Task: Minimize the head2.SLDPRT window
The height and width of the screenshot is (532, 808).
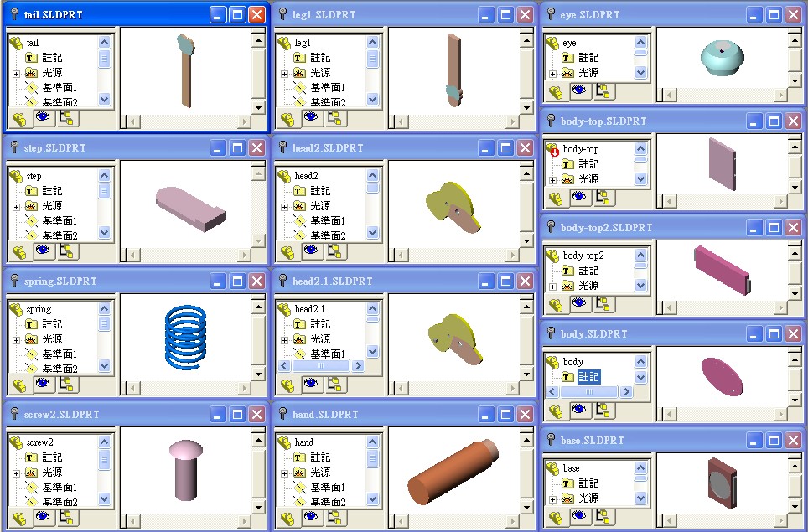Action: pyautogui.click(x=486, y=147)
